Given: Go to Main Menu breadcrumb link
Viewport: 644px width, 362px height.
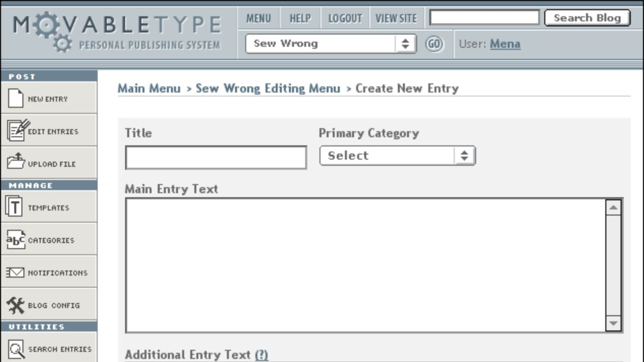Looking at the screenshot, I should (149, 88).
